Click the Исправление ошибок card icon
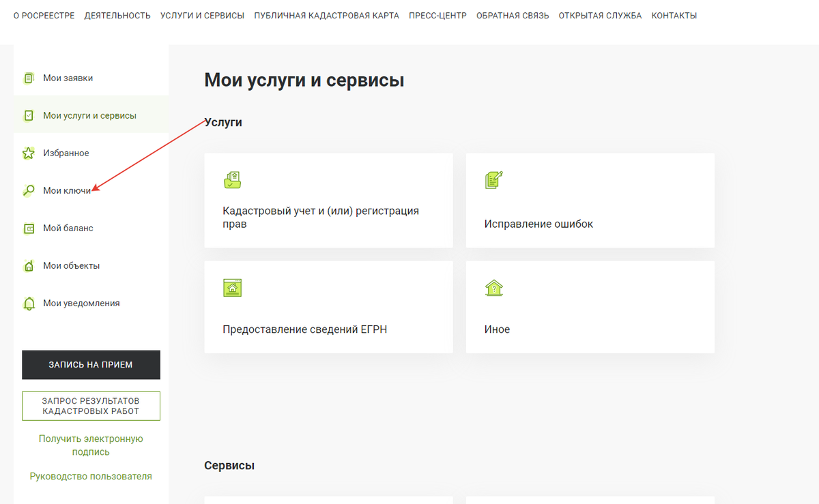 point(494,179)
